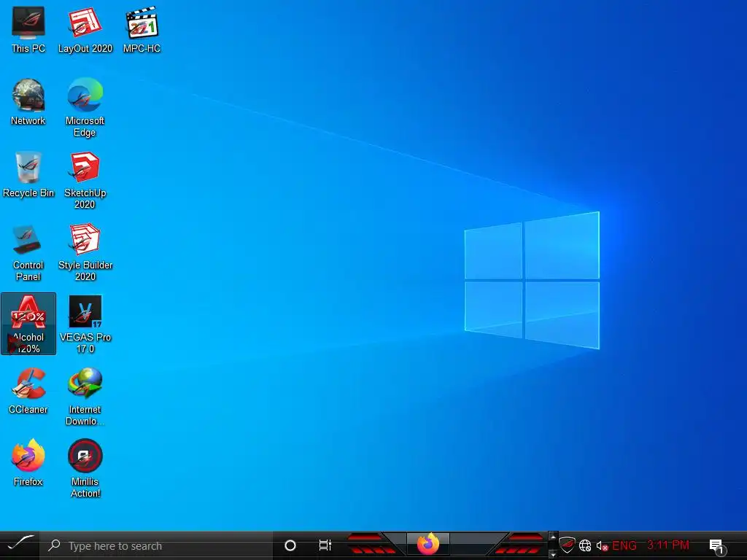Open network globe tray icon
Image resolution: width=747 pixels, height=560 pixels.
click(x=585, y=545)
